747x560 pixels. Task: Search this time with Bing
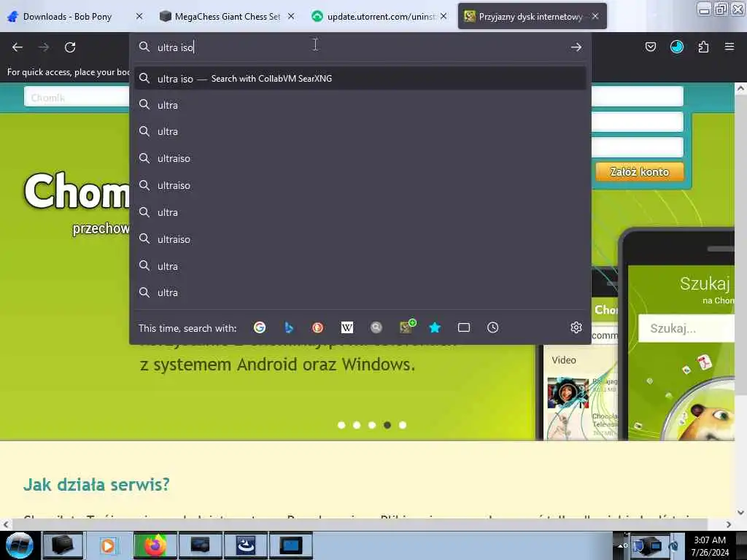(289, 327)
